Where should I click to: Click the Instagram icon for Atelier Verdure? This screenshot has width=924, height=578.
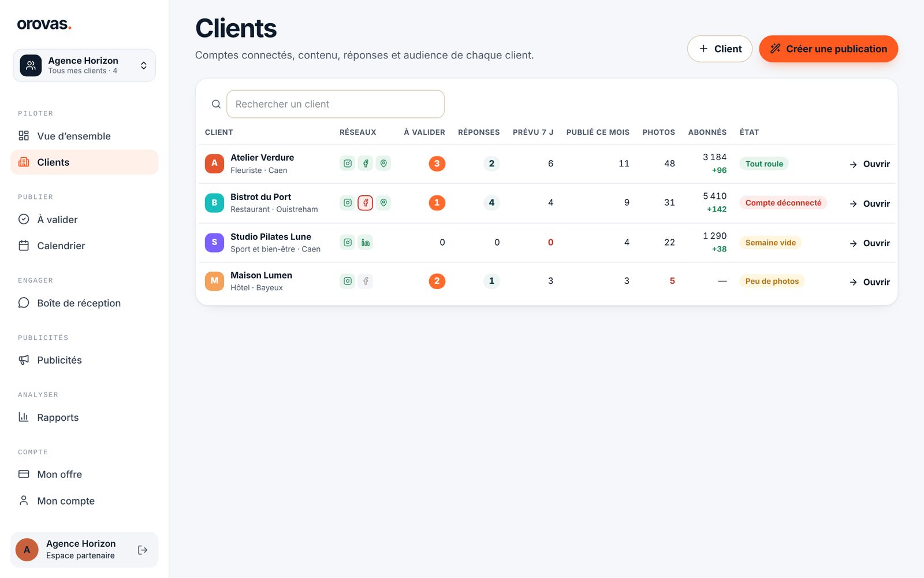tap(347, 164)
